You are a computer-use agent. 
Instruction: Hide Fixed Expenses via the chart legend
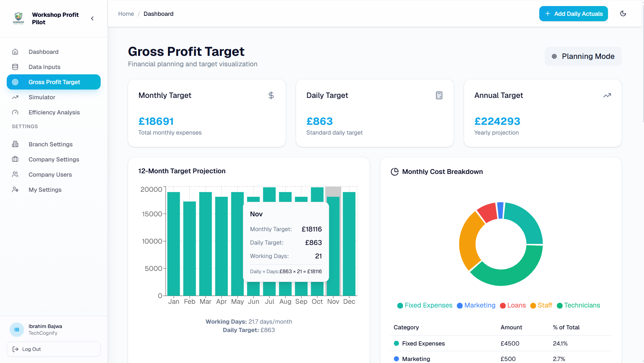point(425,305)
